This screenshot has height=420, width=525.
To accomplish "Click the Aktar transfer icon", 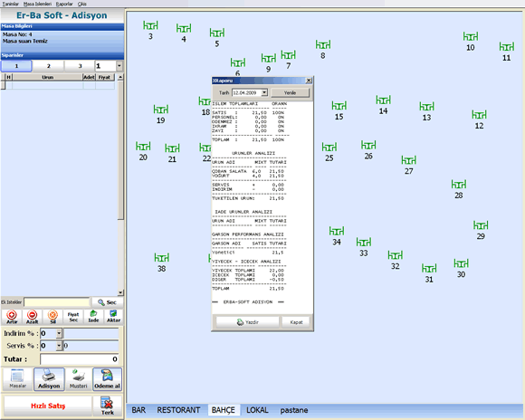I will coord(113,317).
